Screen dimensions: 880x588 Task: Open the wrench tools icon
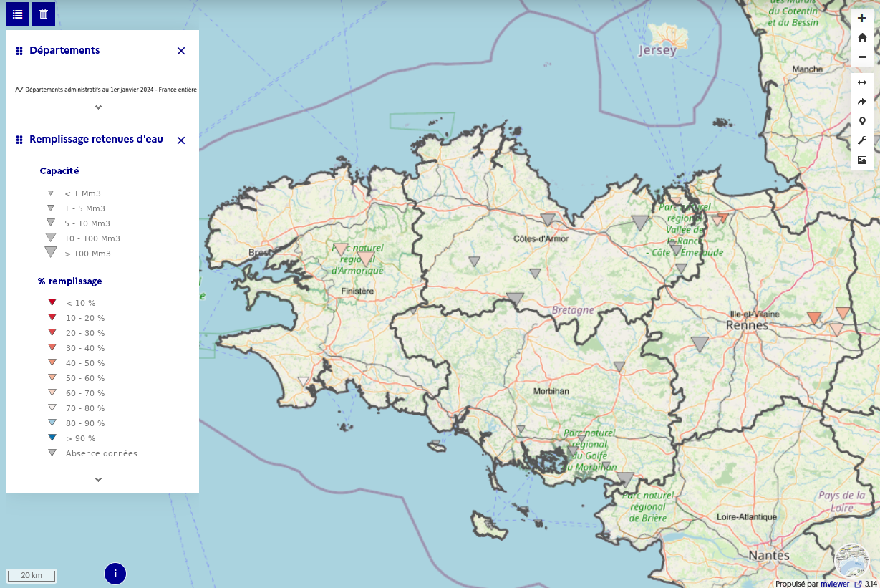(862, 140)
